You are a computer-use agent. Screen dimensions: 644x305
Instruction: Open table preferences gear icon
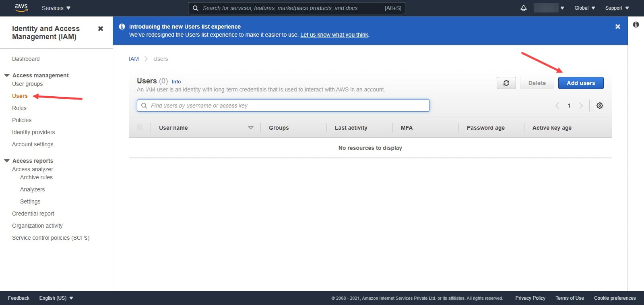[x=600, y=106]
